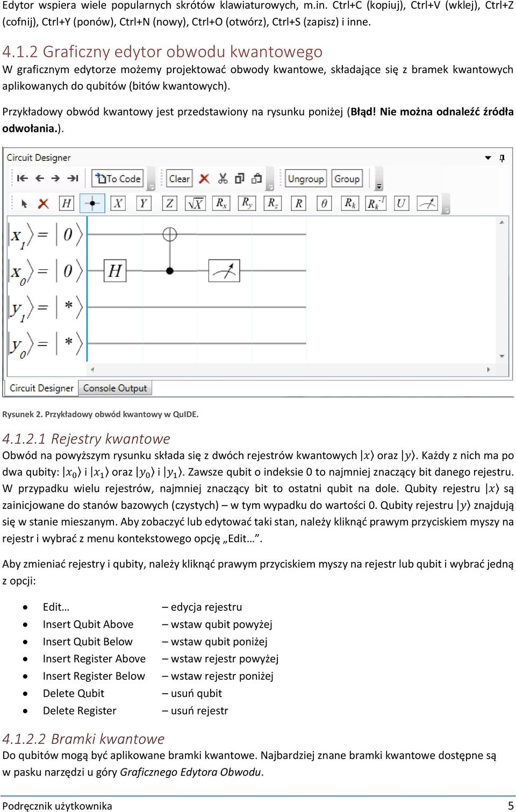516x812 pixels.
Task: Click the y1 qubit label in circuit
Action: point(21,308)
